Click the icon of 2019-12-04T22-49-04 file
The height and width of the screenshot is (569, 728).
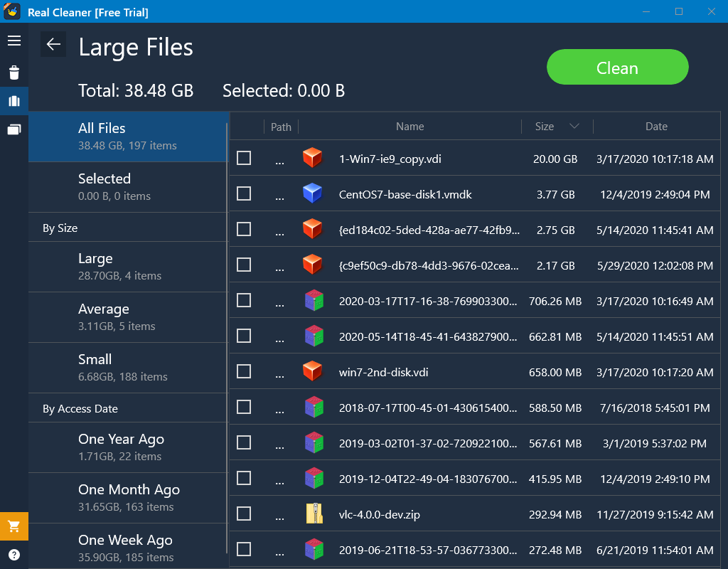pyautogui.click(x=314, y=478)
